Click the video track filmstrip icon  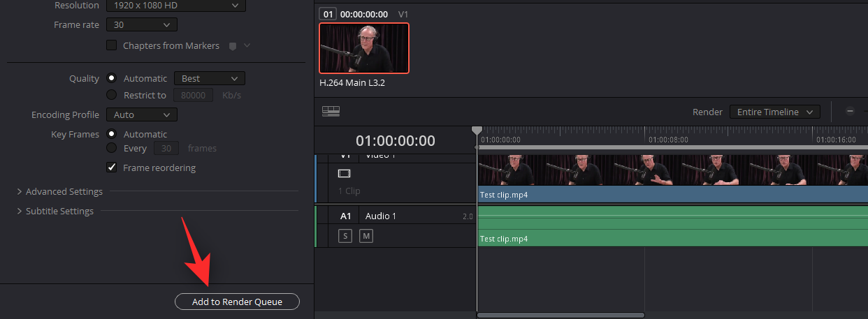[344, 173]
